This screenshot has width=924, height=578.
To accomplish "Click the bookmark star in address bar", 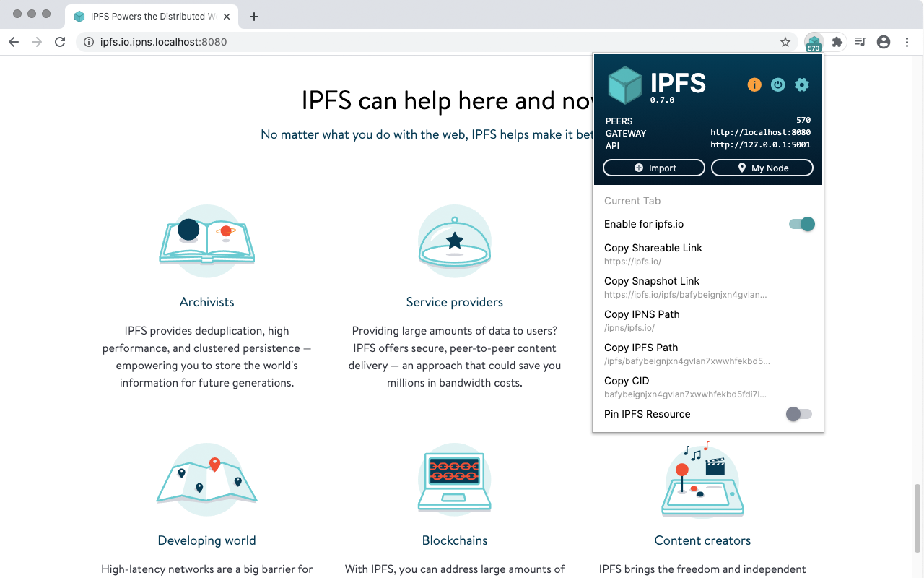I will 785,42.
